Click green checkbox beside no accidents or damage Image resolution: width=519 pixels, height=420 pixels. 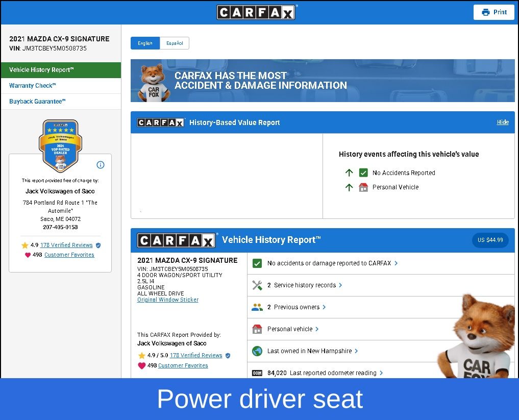[257, 263]
